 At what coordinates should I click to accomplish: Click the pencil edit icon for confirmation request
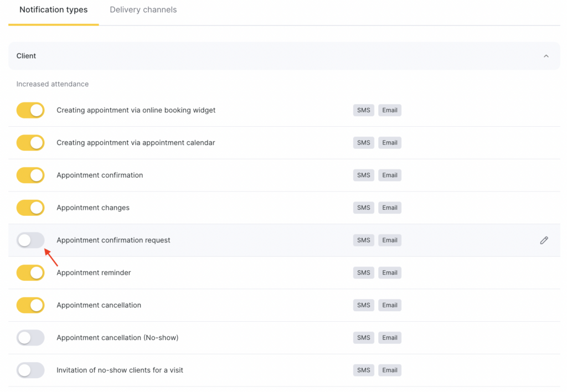[544, 240]
